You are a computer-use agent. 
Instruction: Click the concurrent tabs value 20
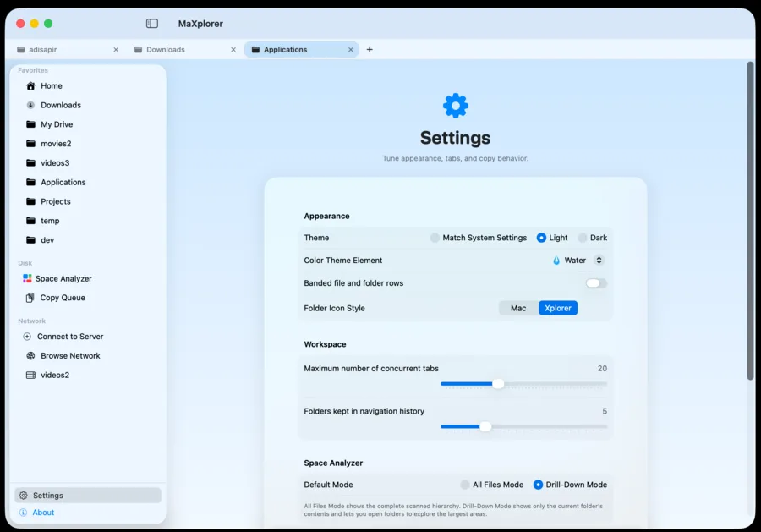coord(602,369)
